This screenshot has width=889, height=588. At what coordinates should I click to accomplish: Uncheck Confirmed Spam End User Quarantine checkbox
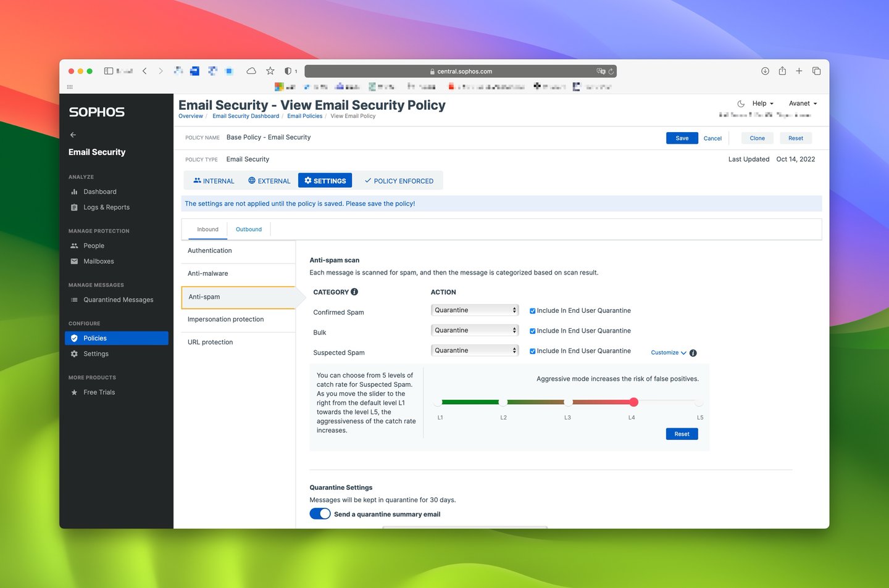(532, 311)
